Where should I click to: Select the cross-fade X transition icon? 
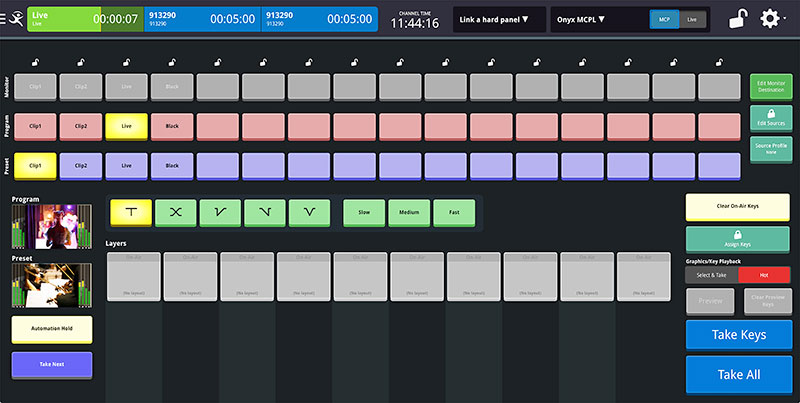(175, 212)
